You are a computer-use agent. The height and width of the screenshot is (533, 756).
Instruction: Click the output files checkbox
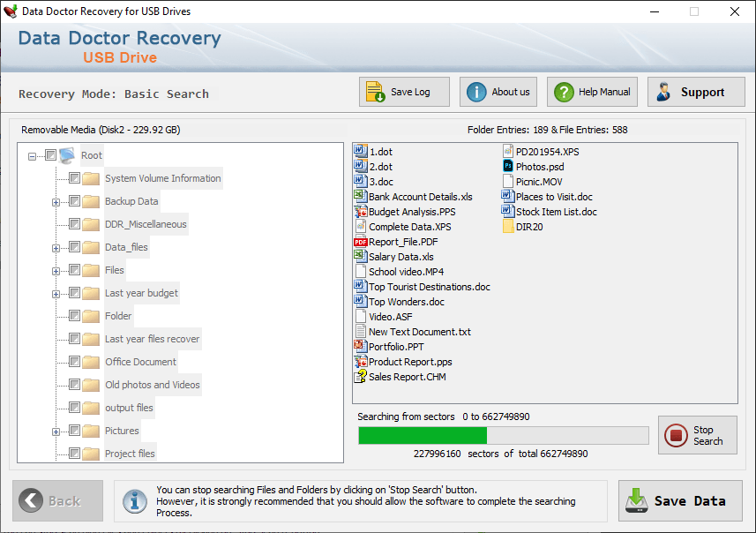point(74,407)
